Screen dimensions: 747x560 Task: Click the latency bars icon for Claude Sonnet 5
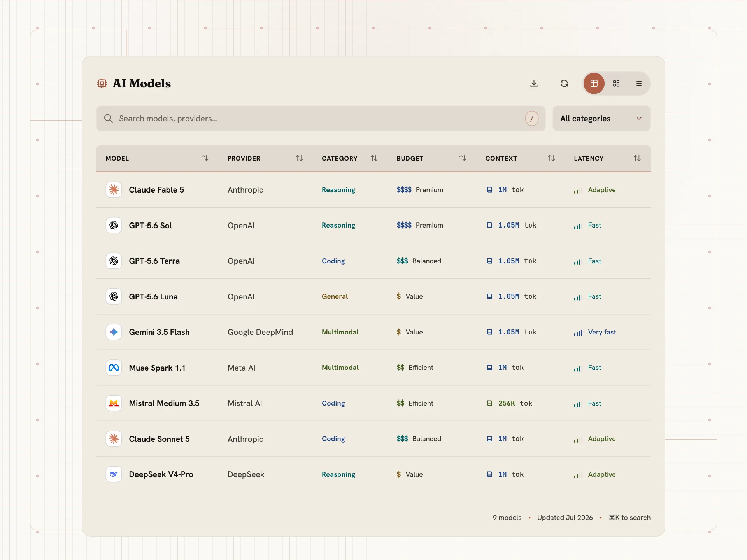pos(578,439)
